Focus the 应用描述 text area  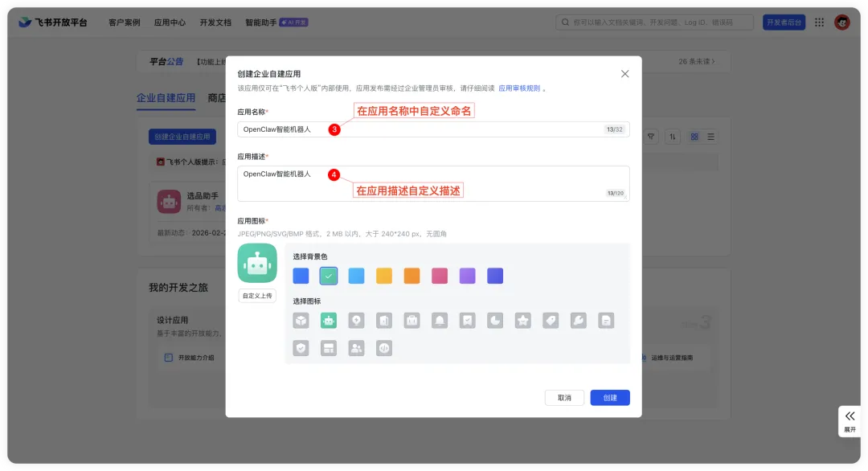[433, 184]
